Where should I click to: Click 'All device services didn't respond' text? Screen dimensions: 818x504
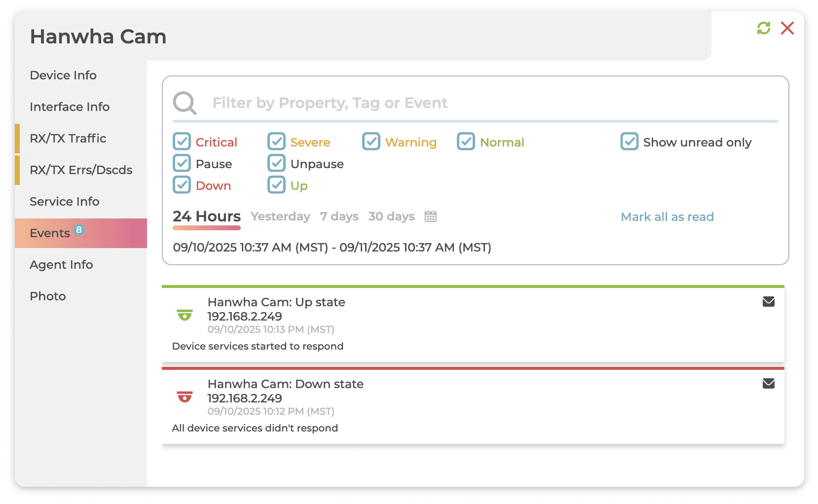tap(255, 428)
